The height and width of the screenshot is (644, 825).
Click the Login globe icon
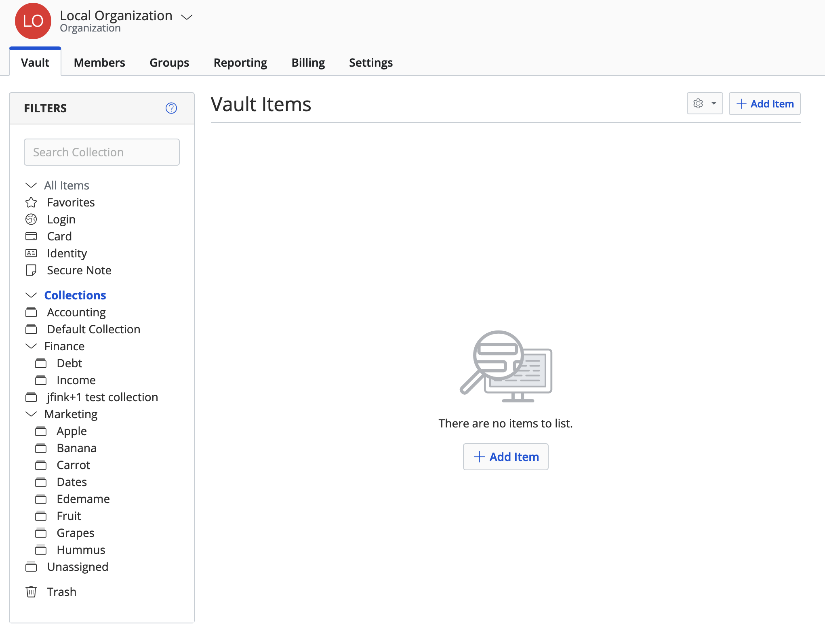point(31,219)
